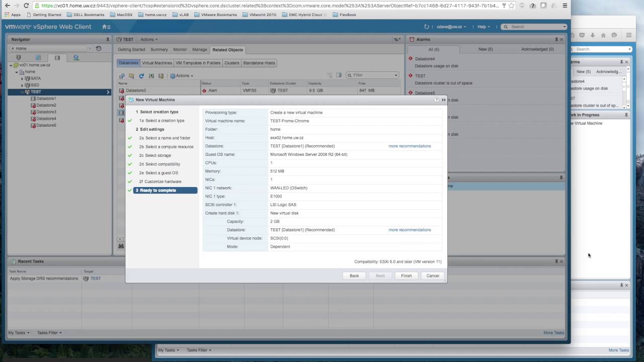This screenshot has width=644, height=362.
Task: Pin the Recent Tasks panel
Action: pos(556,261)
